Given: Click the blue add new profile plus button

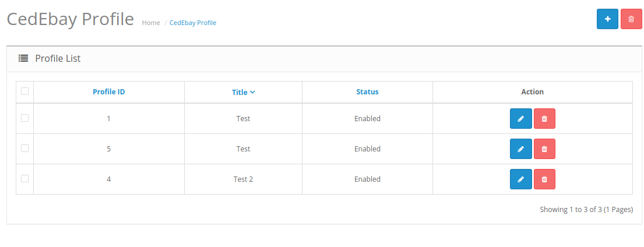Looking at the screenshot, I should pos(607,19).
